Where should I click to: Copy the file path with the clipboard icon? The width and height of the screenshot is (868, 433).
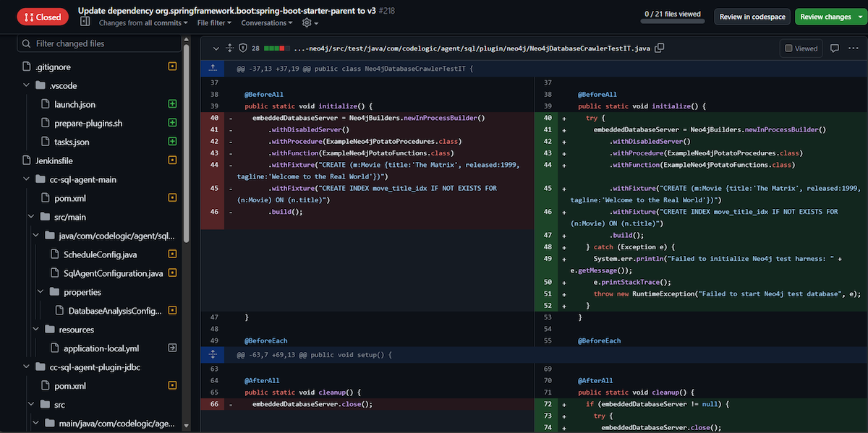click(659, 48)
